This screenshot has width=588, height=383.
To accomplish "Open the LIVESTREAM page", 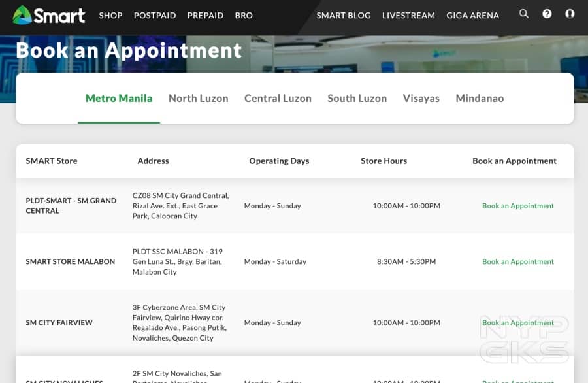I will [x=408, y=16].
